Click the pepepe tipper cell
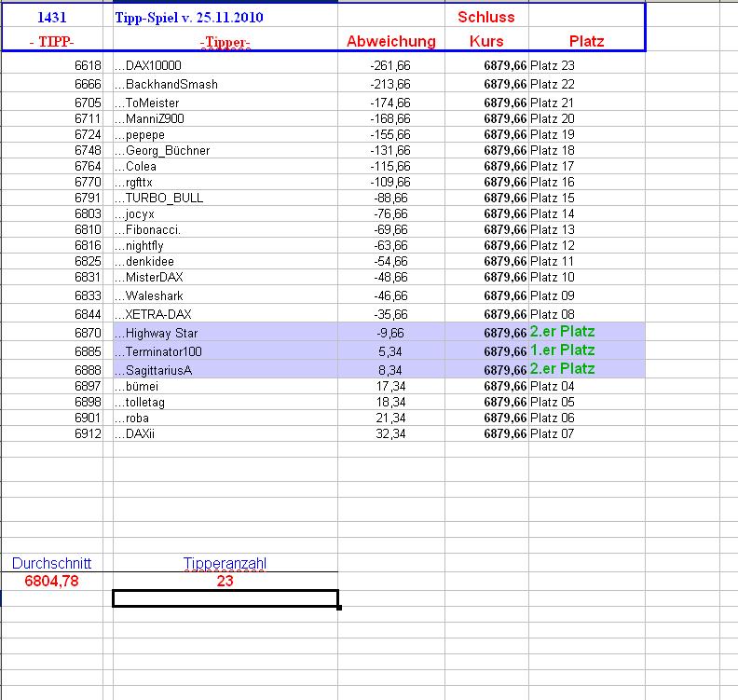Viewport: 738px width, 700px height. tap(225, 134)
